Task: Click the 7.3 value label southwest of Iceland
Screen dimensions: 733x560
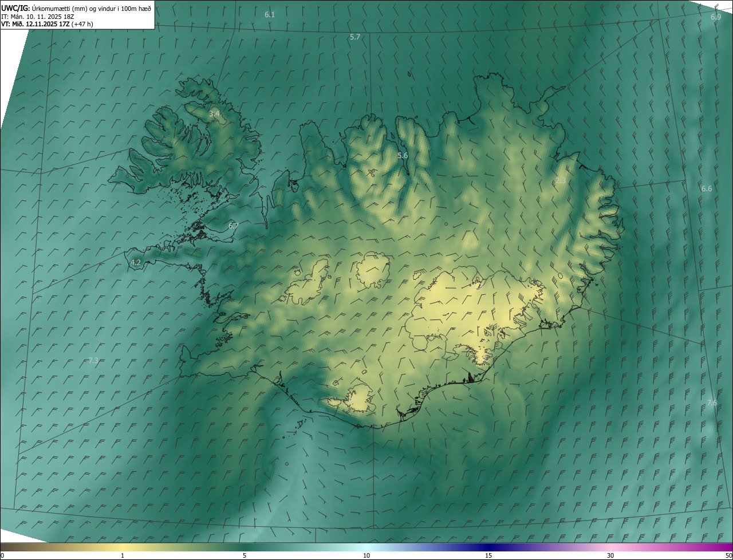Action: (94, 361)
